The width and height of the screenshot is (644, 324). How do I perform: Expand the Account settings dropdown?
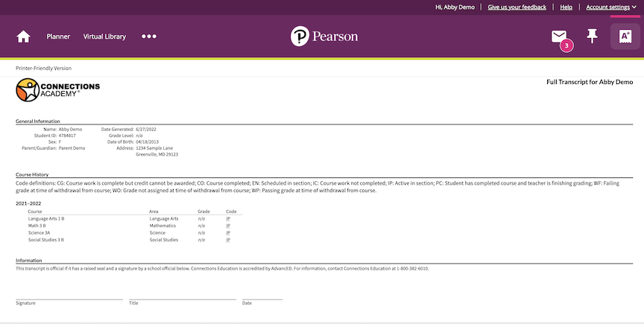coord(611,7)
